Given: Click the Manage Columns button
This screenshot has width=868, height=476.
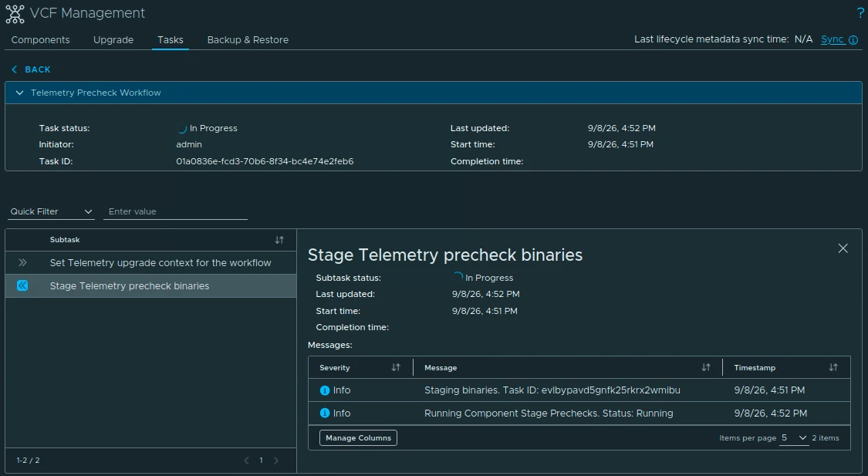Looking at the screenshot, I should [358, 437].
